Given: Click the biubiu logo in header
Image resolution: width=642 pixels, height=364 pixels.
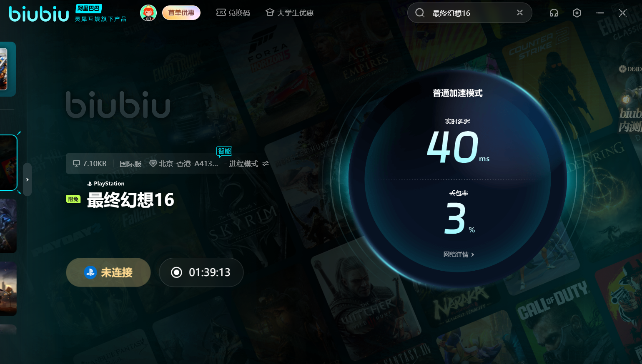Looking at the screenshot, I should pyautogui.click(x=39, y=13).
